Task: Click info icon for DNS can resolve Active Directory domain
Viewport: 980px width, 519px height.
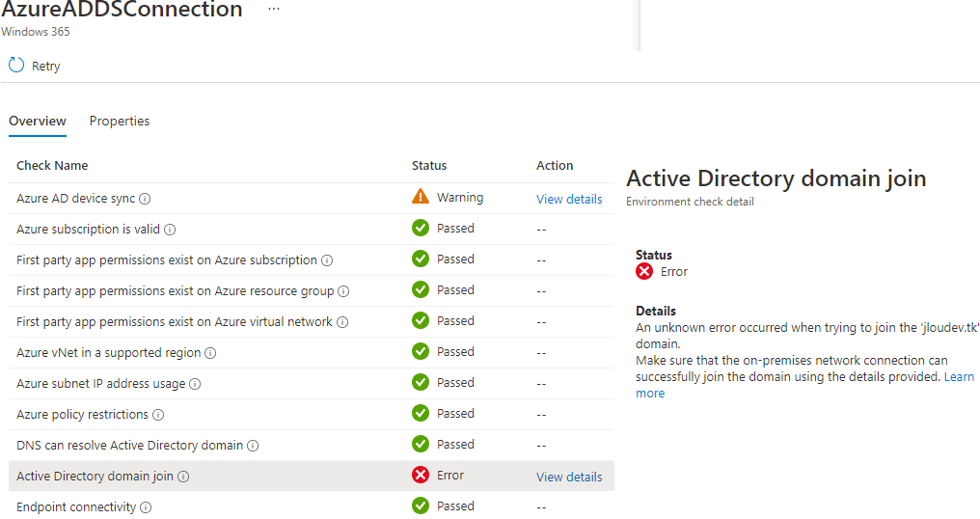Action: click(x=253, y=446)
